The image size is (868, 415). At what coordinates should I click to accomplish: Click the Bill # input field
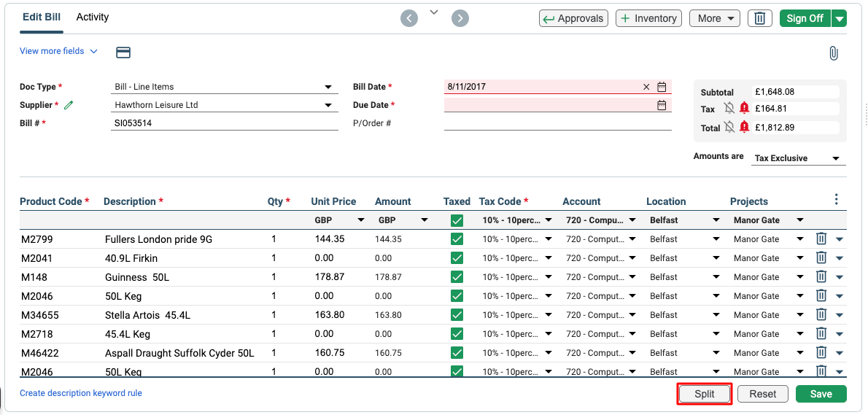coord(224,123)
